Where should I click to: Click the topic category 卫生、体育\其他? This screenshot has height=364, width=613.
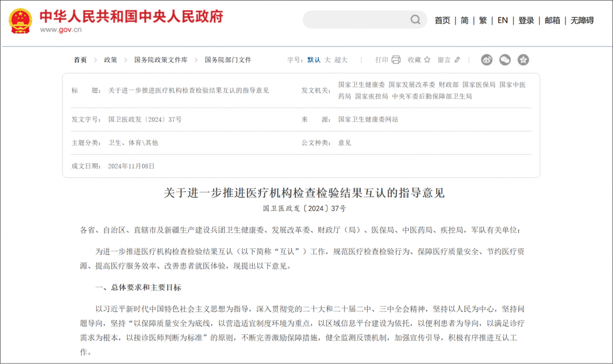tap(133, 143)
